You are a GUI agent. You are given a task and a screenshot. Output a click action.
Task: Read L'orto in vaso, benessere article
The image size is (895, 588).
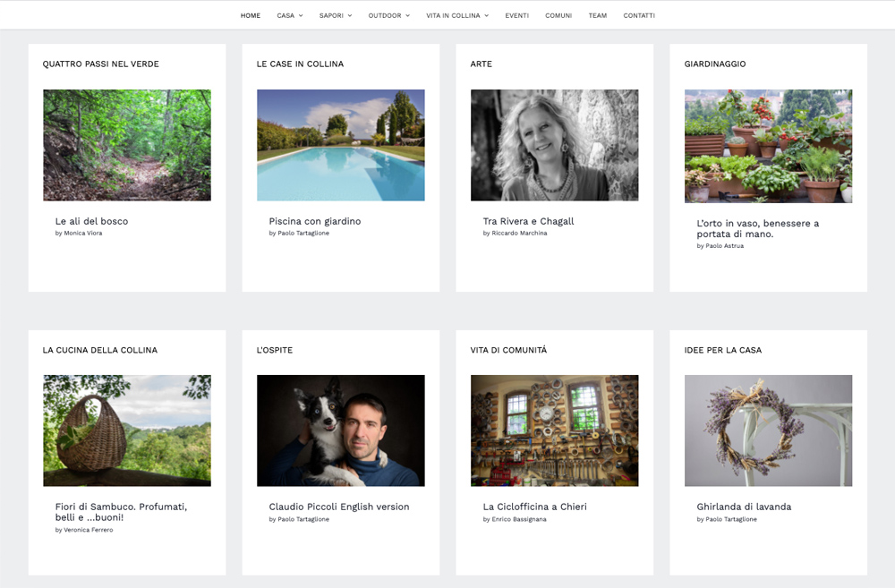tap(757, 228)
